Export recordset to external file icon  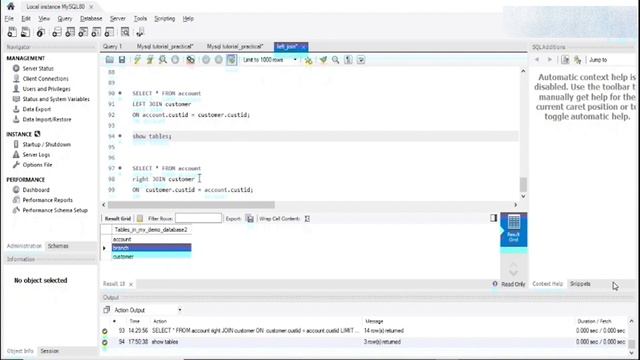pos(250,219)
